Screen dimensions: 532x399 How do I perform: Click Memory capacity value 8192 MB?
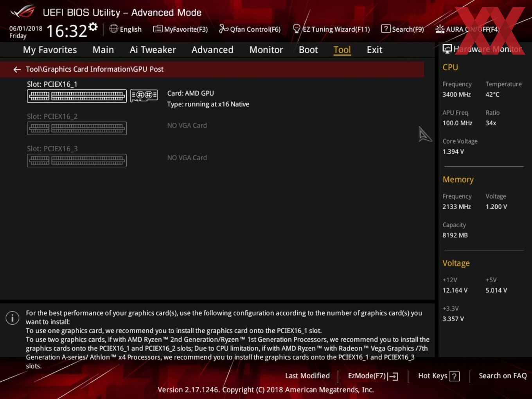tap(455, 235)
